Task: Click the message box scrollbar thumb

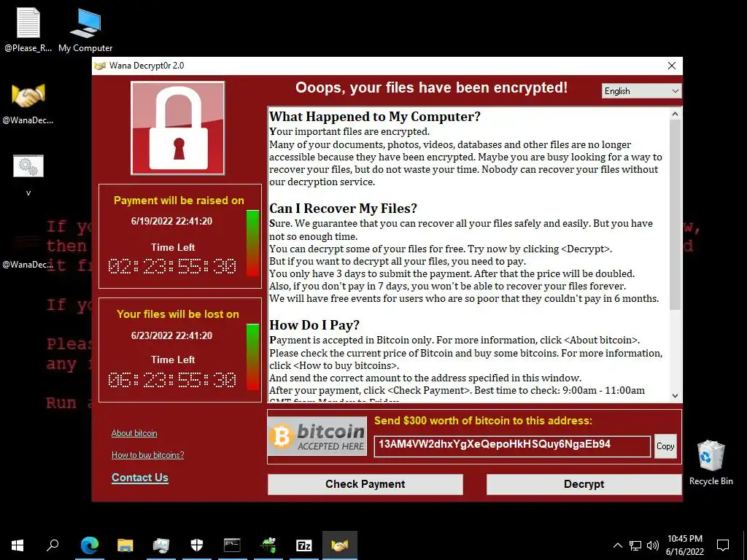Action: coord(675,214)
